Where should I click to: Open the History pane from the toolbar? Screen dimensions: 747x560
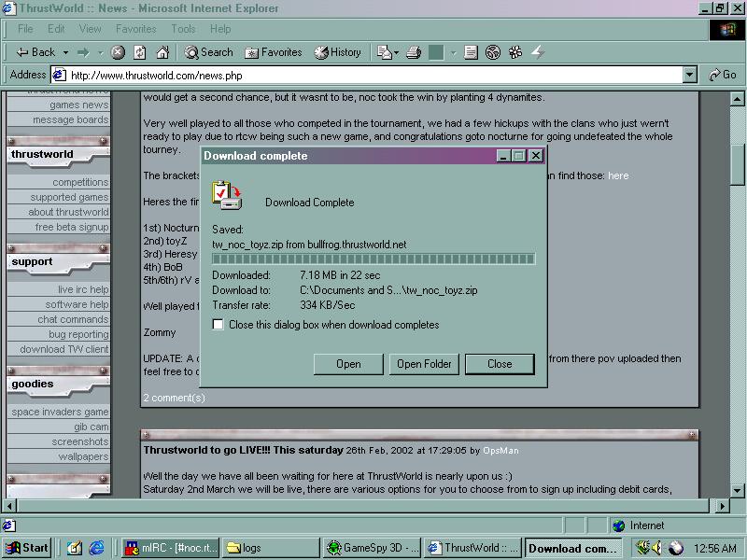point(337,52)
